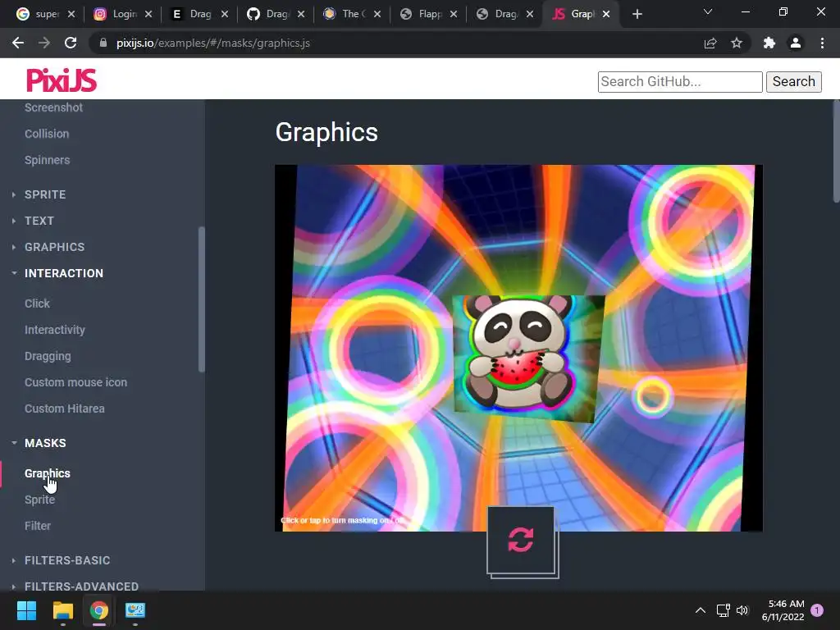Open the Filter mask example

[38, 526]
